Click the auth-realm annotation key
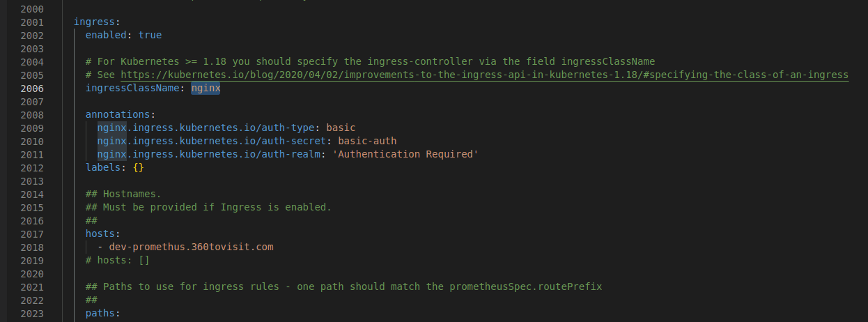The image size is (868, 322). coord(209,155)
